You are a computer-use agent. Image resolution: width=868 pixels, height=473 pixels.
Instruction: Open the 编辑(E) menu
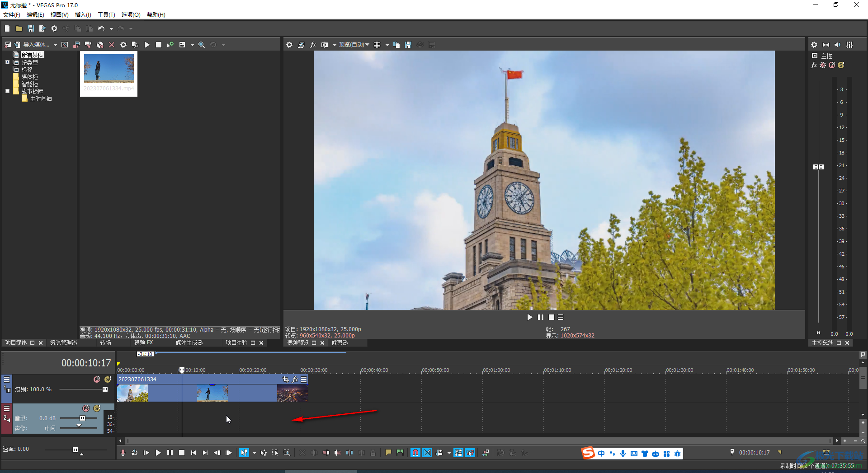[x=35, y=15]
